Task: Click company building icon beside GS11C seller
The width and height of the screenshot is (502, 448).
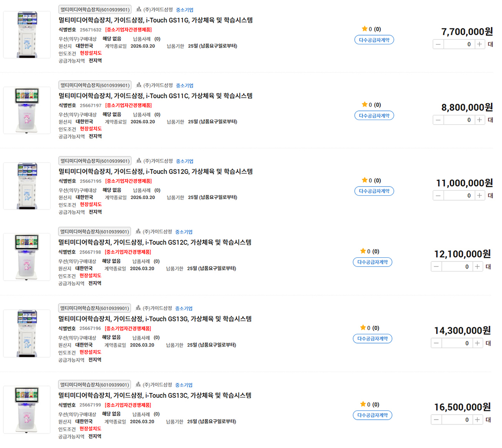Action: pyautogui.click(x=139, y=85)
